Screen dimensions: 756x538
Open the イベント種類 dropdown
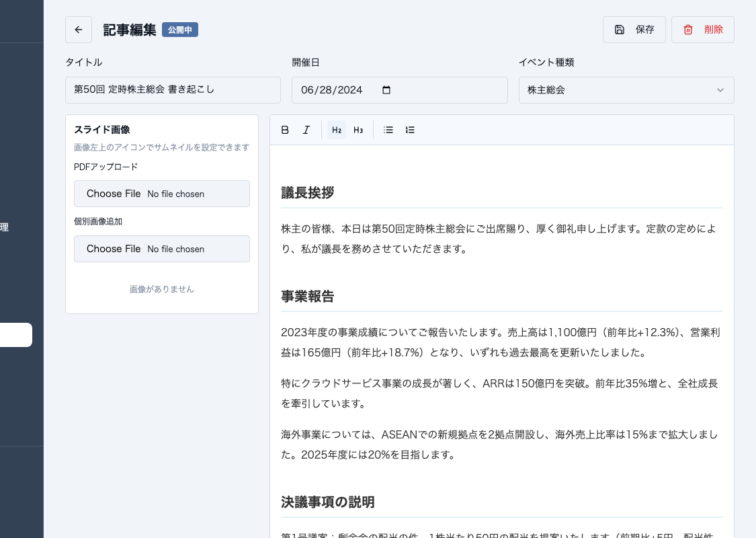[x=720, y=90]
